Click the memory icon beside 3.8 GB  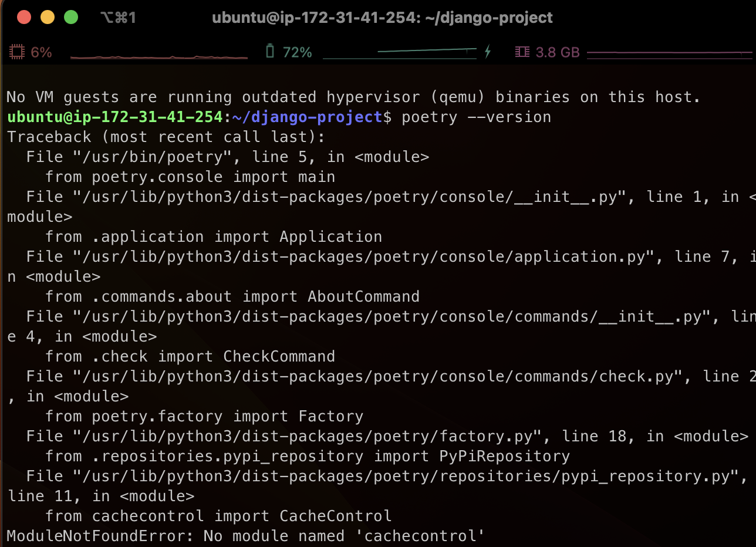click(x=522, y=52)
